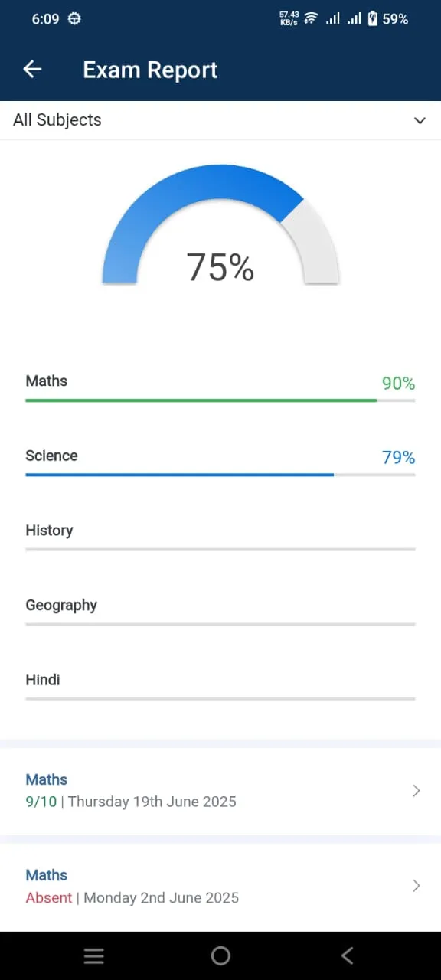
Task: Click chevron on Absent Maths exam
Action: pyautogui.click(x=416, y=886)
